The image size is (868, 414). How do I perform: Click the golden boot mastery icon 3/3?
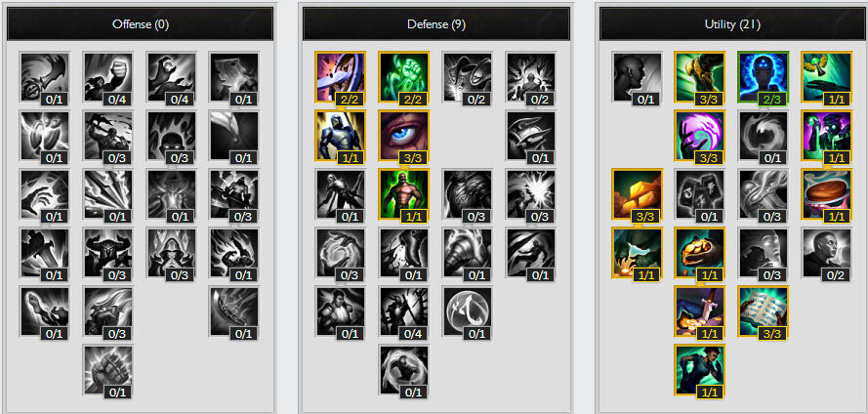(x=700, y=77)
